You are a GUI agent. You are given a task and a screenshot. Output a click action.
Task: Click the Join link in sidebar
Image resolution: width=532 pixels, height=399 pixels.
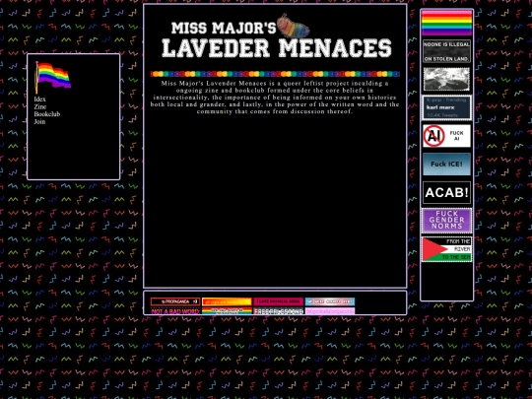(x=39, y=121)
